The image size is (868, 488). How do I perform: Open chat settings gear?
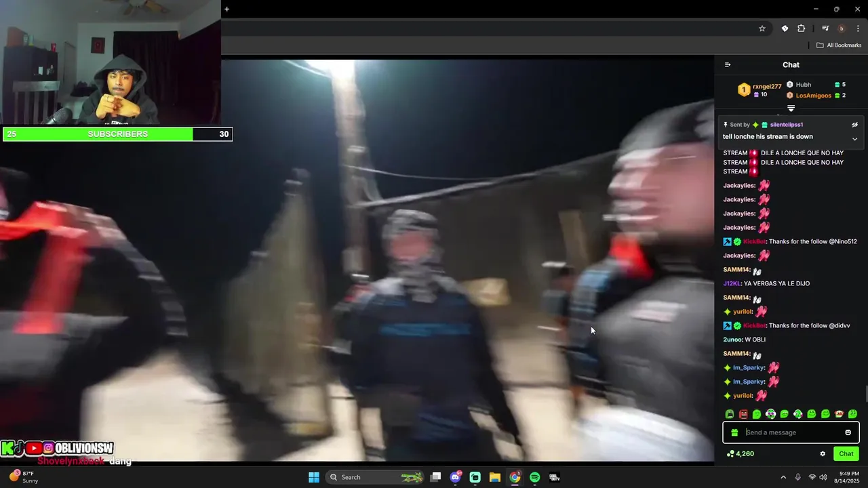[823, 454]
